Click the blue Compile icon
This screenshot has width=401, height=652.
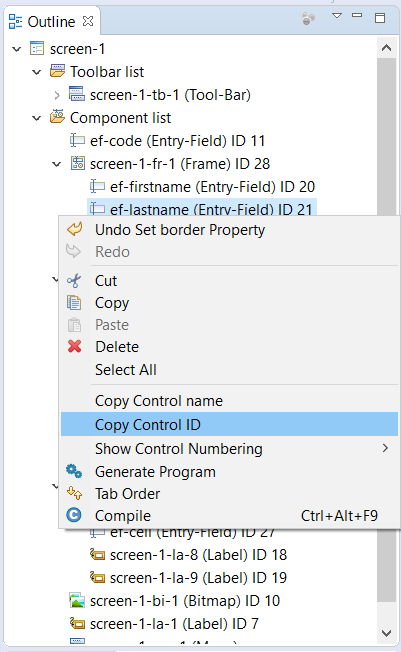coord(74,515)
